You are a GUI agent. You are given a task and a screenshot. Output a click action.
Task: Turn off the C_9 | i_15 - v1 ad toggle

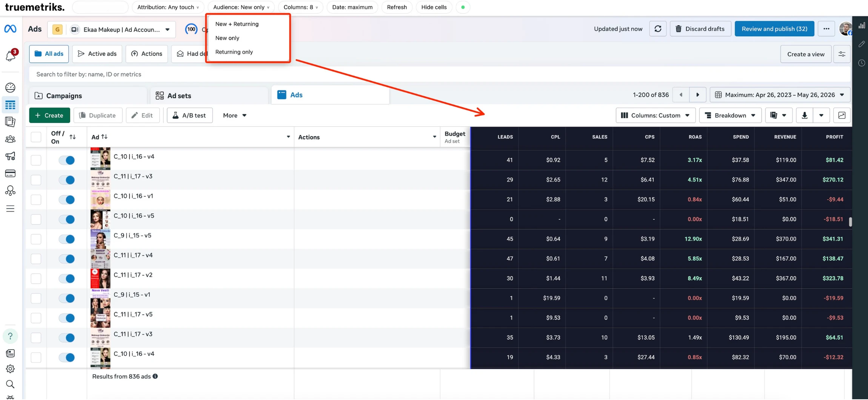(x=67, y=298)
